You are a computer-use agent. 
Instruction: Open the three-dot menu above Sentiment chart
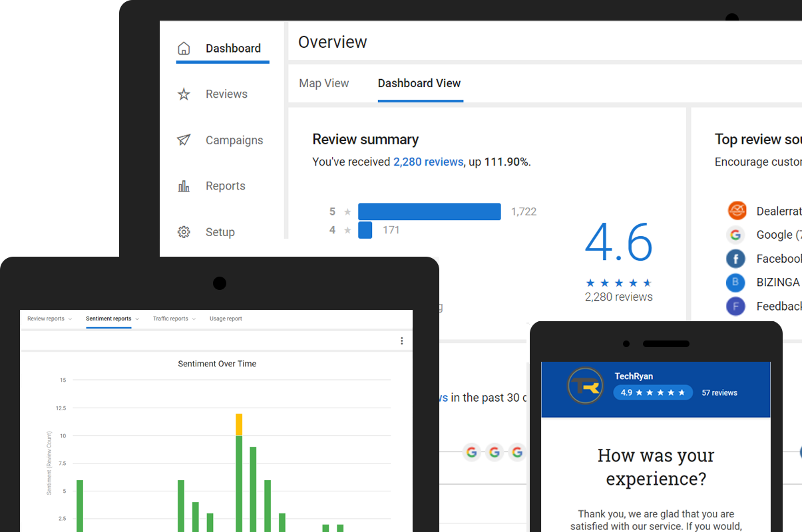[x=401, y=341]
